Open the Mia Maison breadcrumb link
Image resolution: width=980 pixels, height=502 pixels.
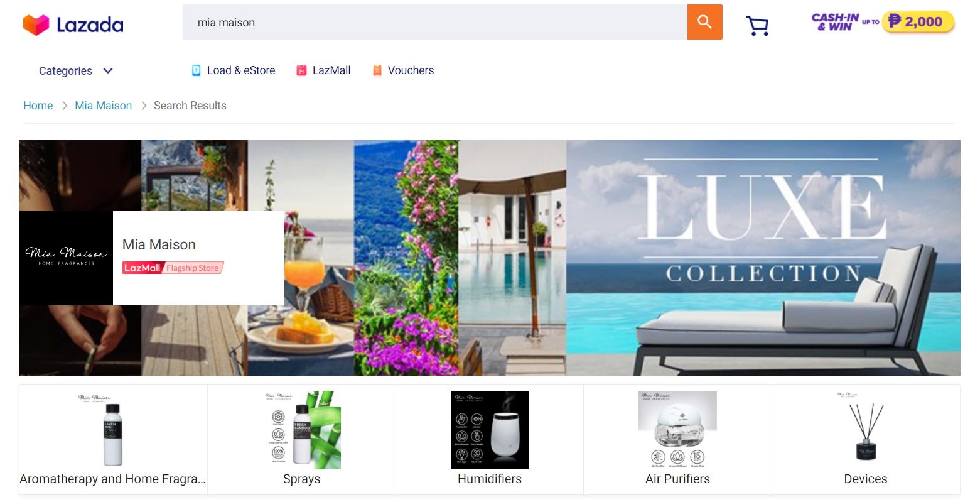(104, 106)
